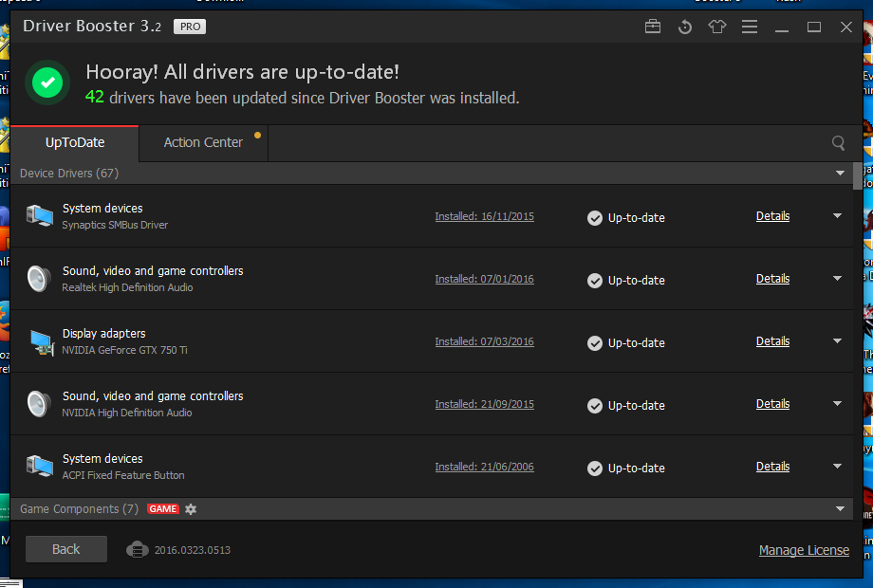
Task: Click the NVIDIA High Definition Audio speaker icon
Action: pos(39,404)
